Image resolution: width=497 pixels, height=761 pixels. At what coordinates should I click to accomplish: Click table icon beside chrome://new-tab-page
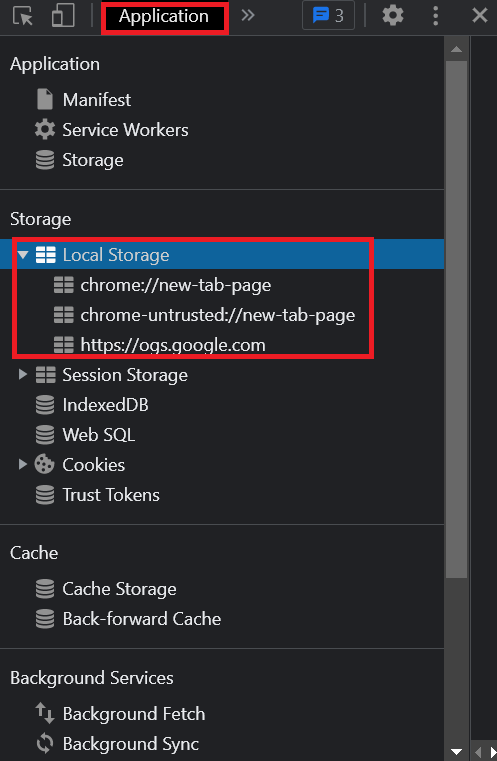click(64, 285)
